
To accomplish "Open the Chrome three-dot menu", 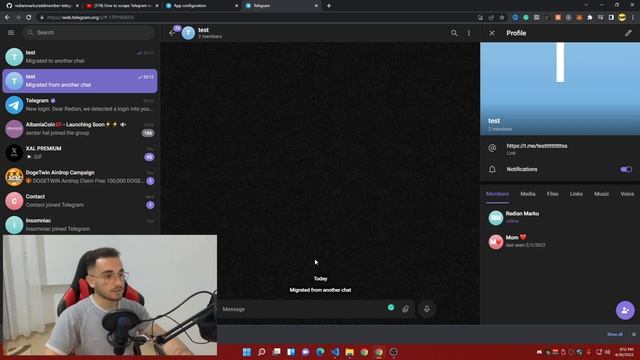I will coord(633,18).
